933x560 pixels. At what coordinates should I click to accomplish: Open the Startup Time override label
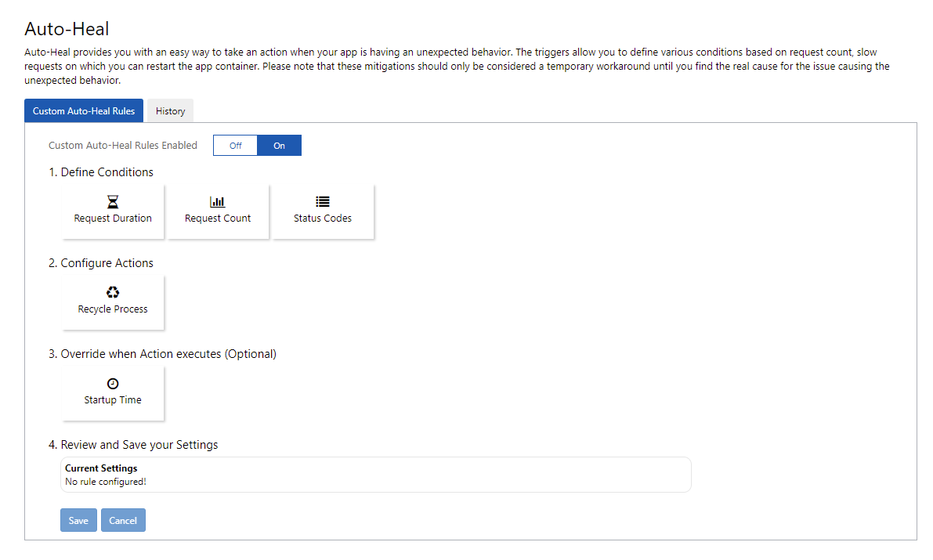[113, 400]
